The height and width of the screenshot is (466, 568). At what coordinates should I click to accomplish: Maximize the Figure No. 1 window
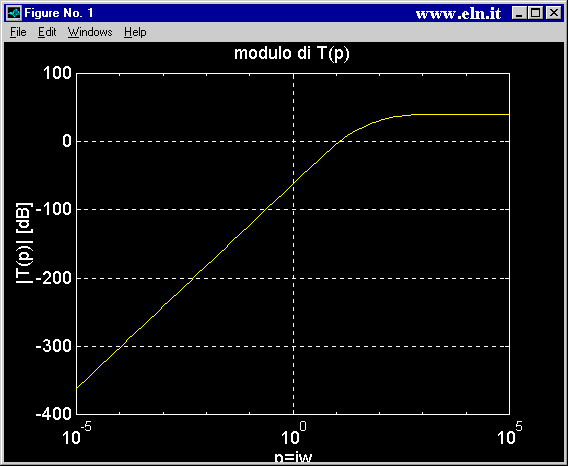tap(535, 13)
